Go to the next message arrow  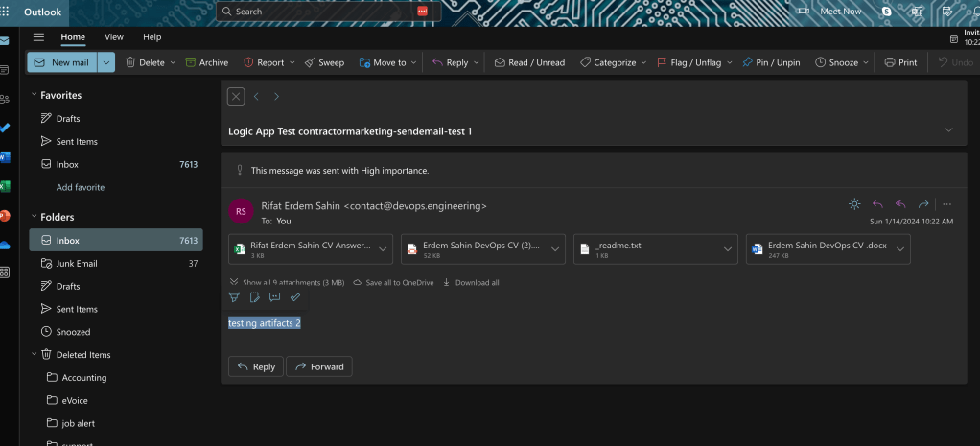coord(276,96)
